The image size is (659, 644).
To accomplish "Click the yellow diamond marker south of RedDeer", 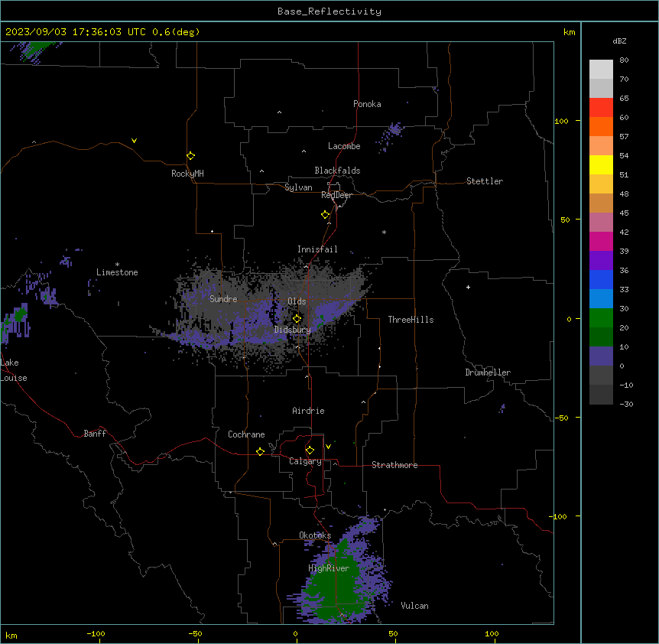I will [325, 215].
